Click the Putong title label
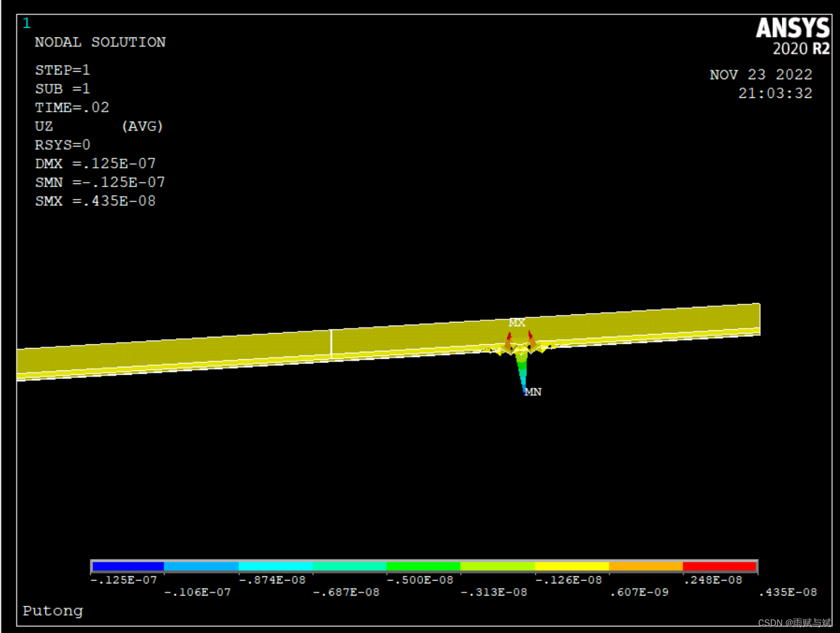Viewport: 840px width, 633px height. [53, 611]
